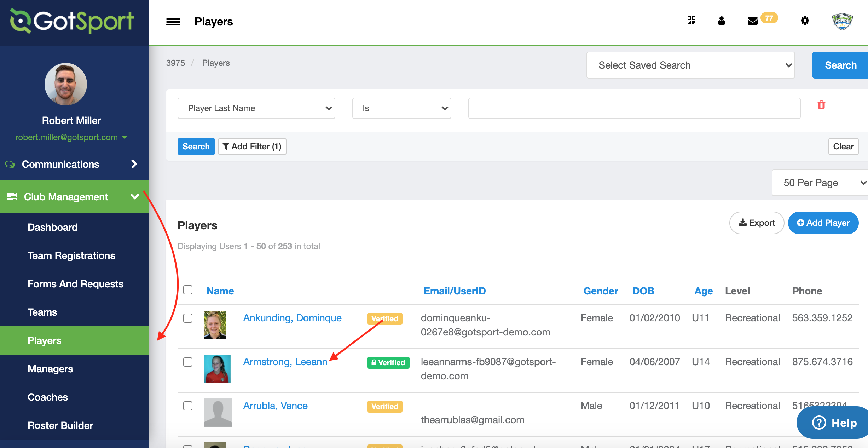The height and width of the screenshot is (448, 868).
Task: Click the Add Player button
Action: coord(823,223)
